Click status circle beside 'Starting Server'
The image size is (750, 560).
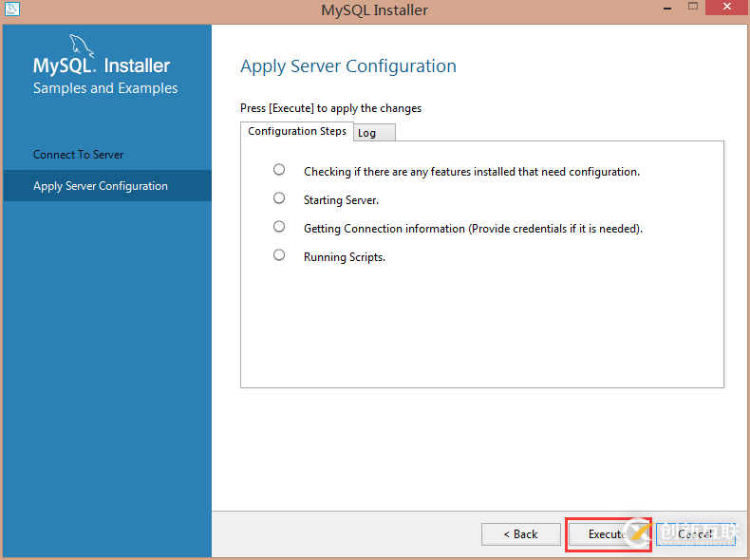coord(279,198)
